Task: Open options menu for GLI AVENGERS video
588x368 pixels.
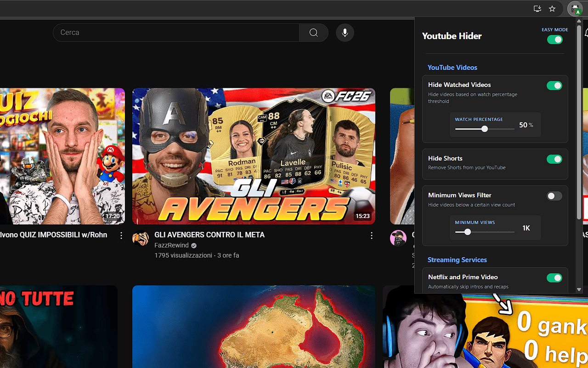Action: pos(372,235)
